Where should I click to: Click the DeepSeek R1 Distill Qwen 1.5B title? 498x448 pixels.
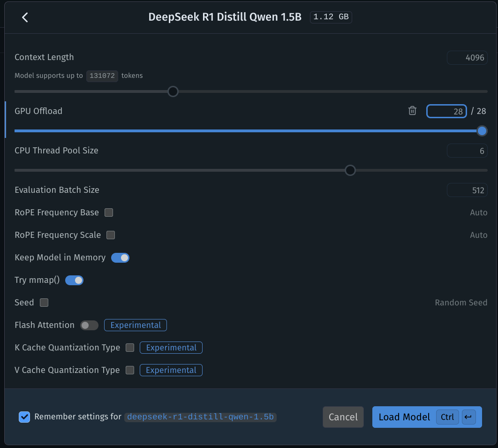(225, 17)
